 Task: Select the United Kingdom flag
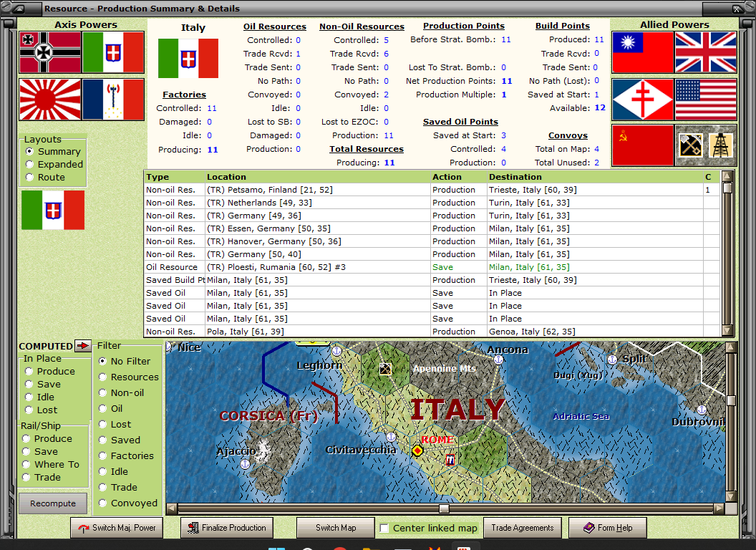tap(706, 52)
